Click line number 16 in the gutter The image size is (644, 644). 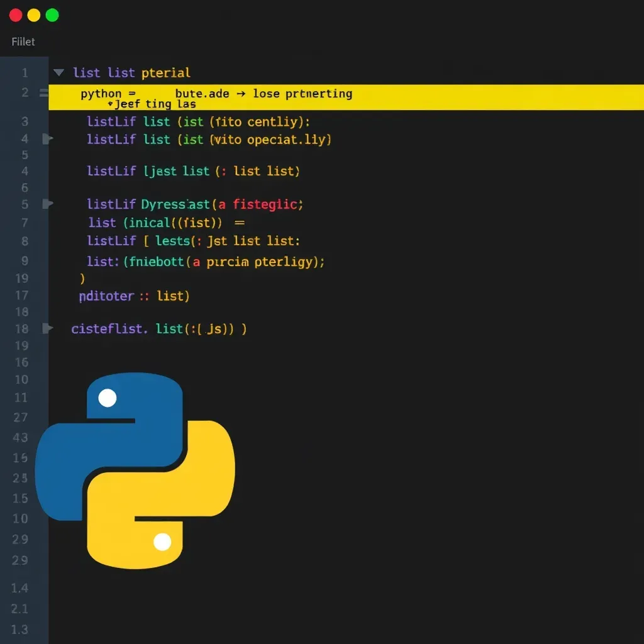pyautogui.click(x=22, y=362)
